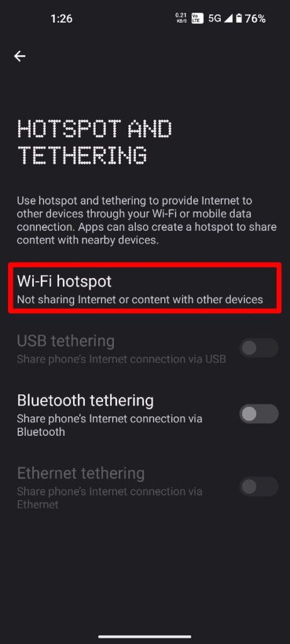Select the Bluetooth tethering label
Viewport: 290px width, 644px height.
tap(86, 401)
